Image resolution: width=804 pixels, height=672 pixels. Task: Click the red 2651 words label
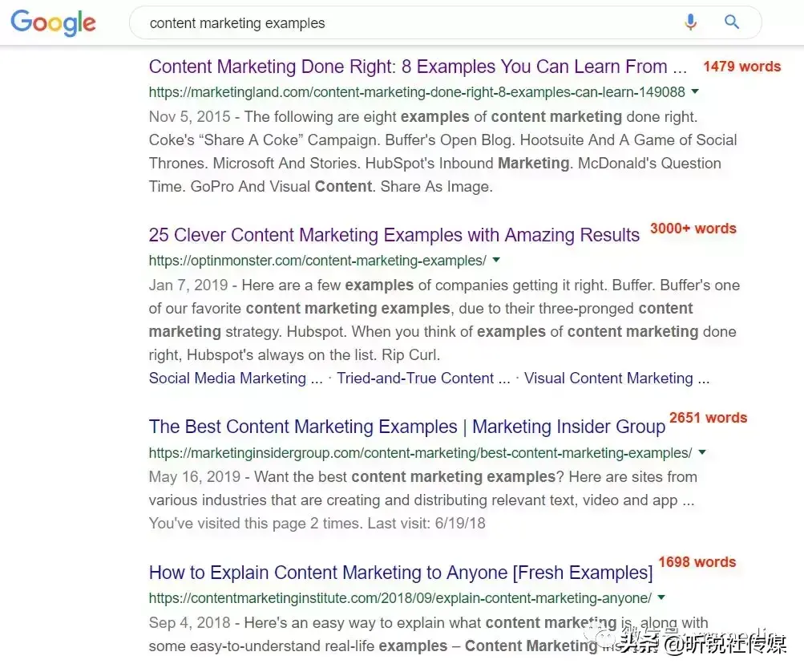pyautogui.click(x=708, y=418)
